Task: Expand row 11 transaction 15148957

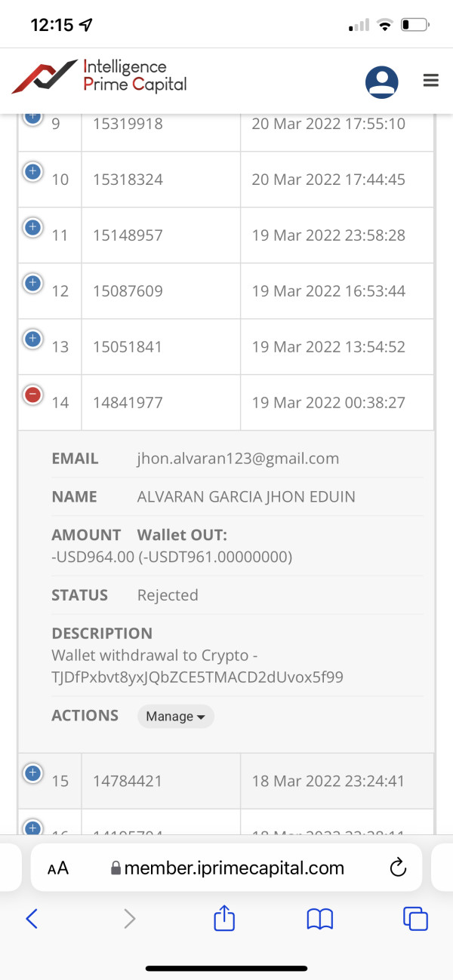Action: point(32,228)
